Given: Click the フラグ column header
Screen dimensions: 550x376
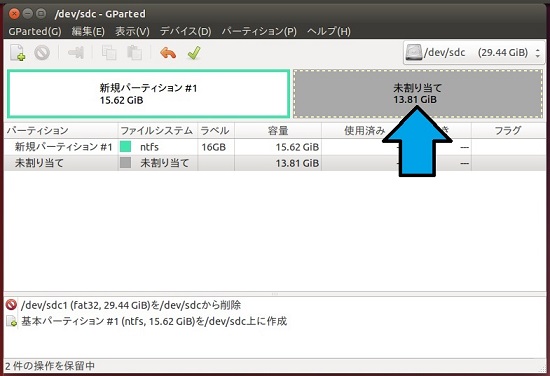Looking at the screenshot, I should coord(508,130).
